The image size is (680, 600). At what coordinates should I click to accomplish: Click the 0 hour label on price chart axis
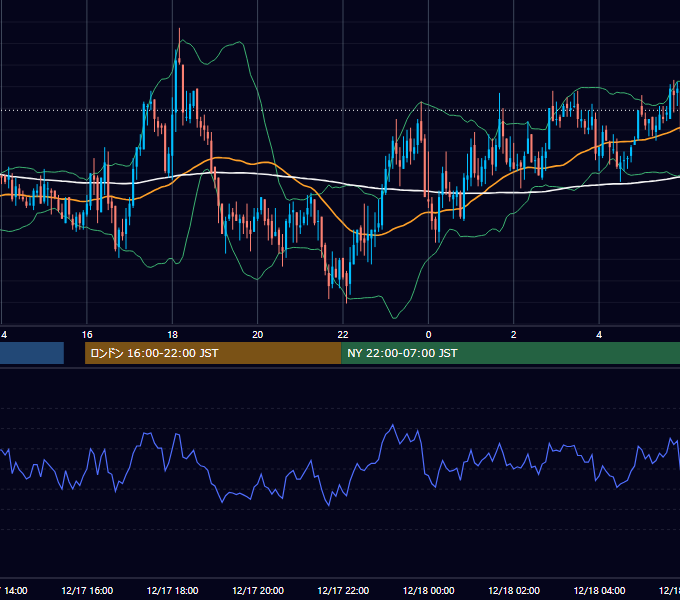tap(428, 335)
